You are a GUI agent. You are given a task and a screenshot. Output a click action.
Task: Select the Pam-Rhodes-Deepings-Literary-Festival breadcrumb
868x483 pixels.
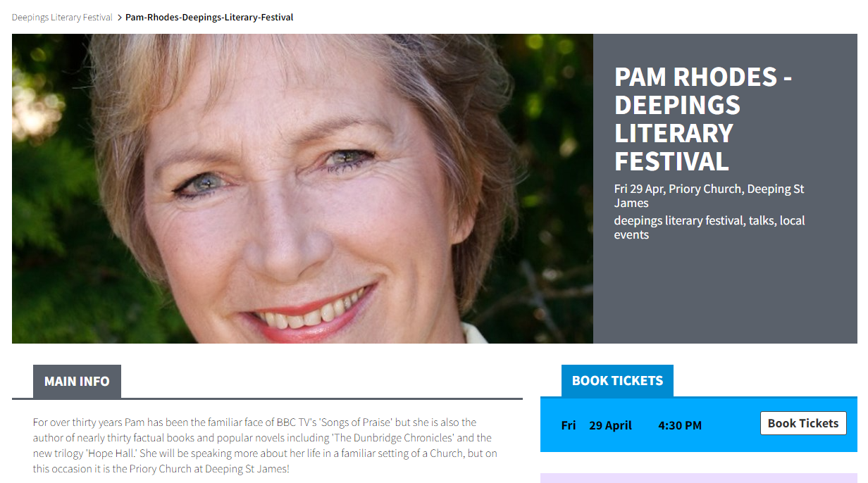(209, 17)
